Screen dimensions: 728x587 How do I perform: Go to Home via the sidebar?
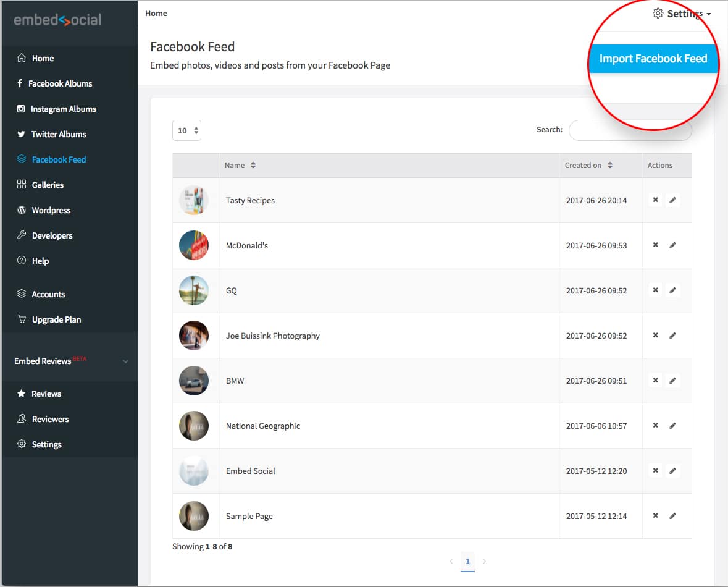pyautogui.click(x=42, y=58)
